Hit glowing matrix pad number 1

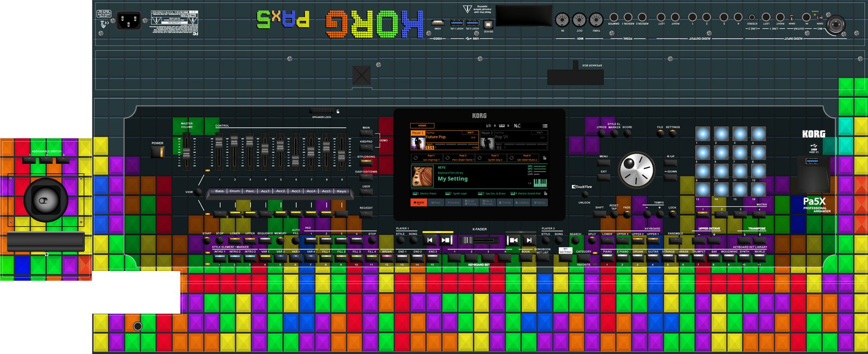coord(703,133)
